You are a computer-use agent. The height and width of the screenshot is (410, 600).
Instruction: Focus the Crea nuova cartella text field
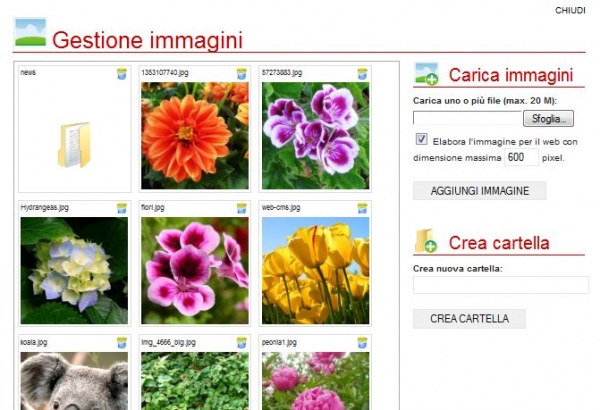coord(501,285)
